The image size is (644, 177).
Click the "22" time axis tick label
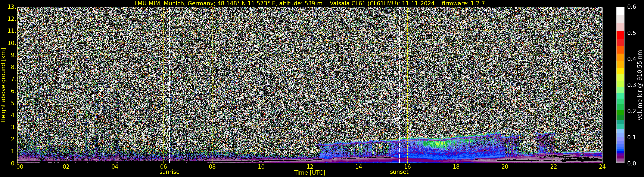tap(554, 167)
